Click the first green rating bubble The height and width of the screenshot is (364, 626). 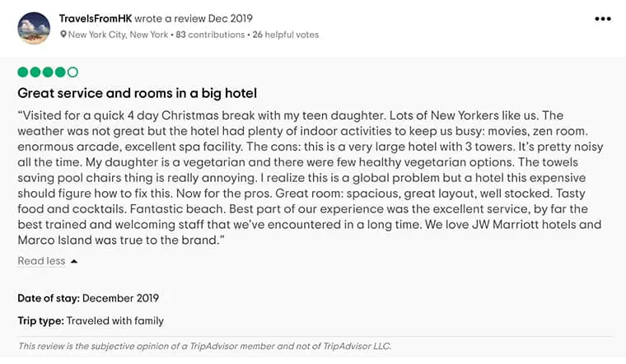click(23, 72)
